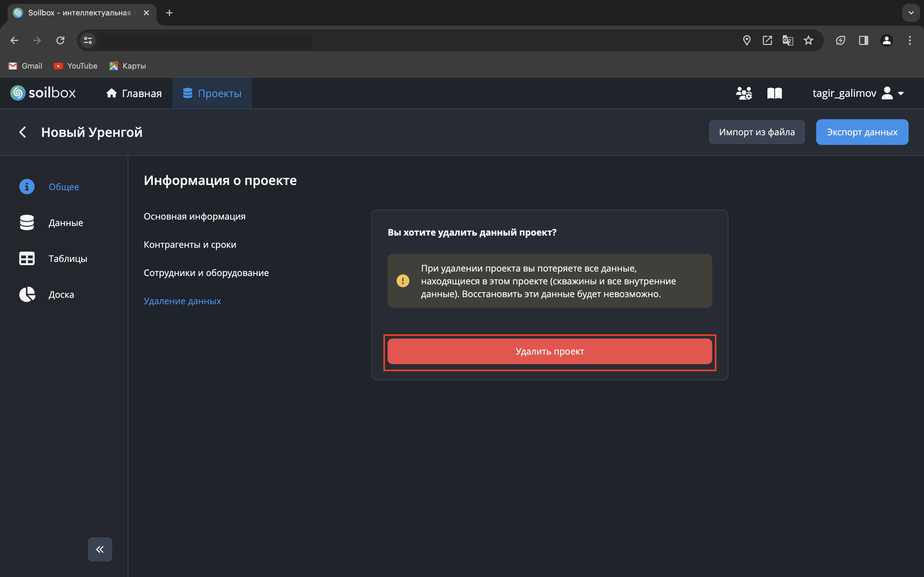Click the soilbox logo icon
The image size is (924, 577).
[x=18, y=93]
